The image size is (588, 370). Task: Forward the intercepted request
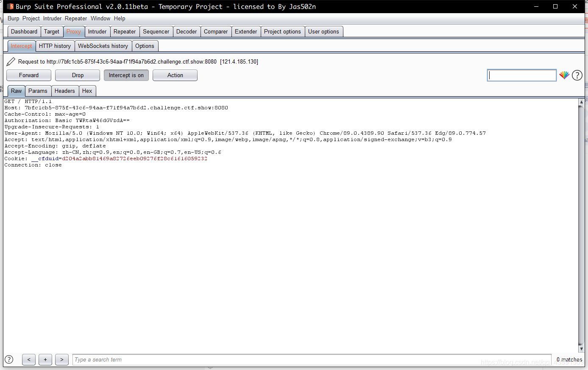pos(29,75)
